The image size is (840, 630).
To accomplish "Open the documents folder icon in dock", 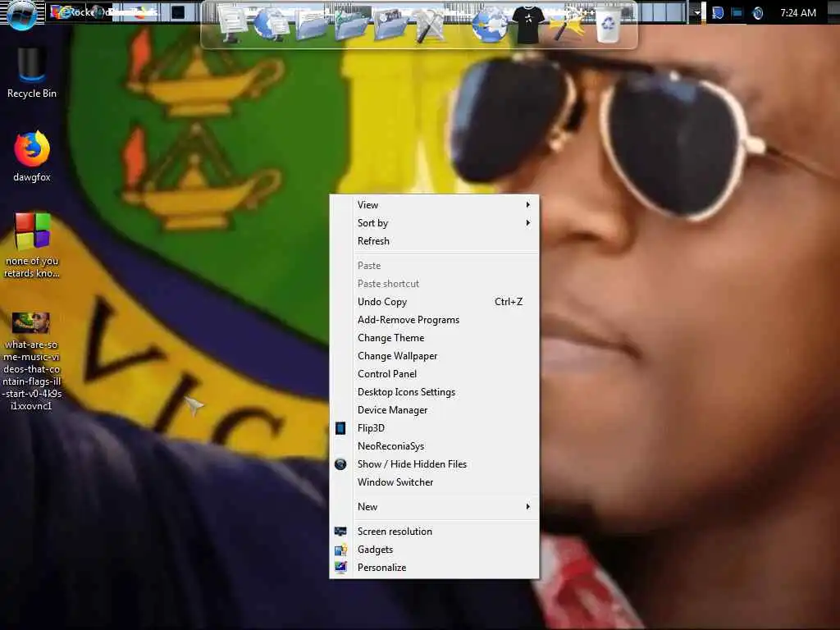I will pyautogui.click(x=311, y=25).
